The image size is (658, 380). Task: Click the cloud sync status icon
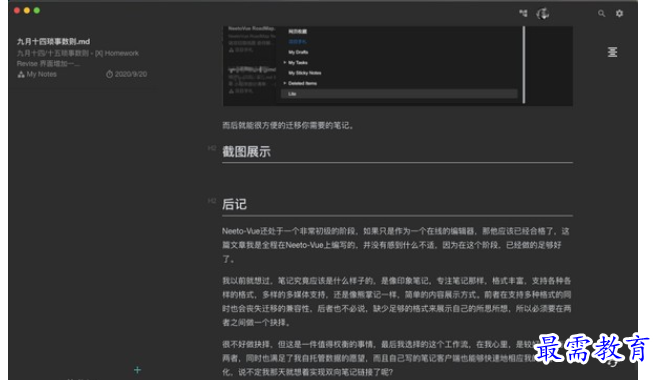coord(543,14)
